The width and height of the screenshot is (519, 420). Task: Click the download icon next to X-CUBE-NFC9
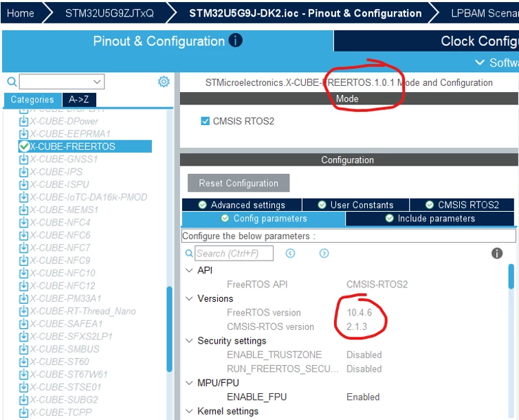[23, 261]
